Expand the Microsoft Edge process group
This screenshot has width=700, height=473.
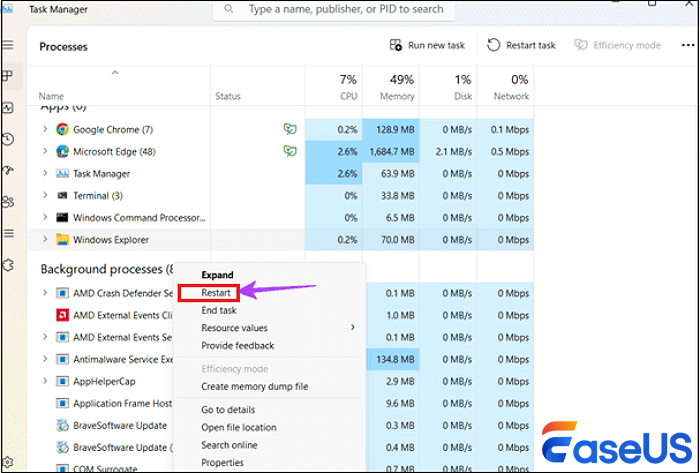tap(45, 151)
